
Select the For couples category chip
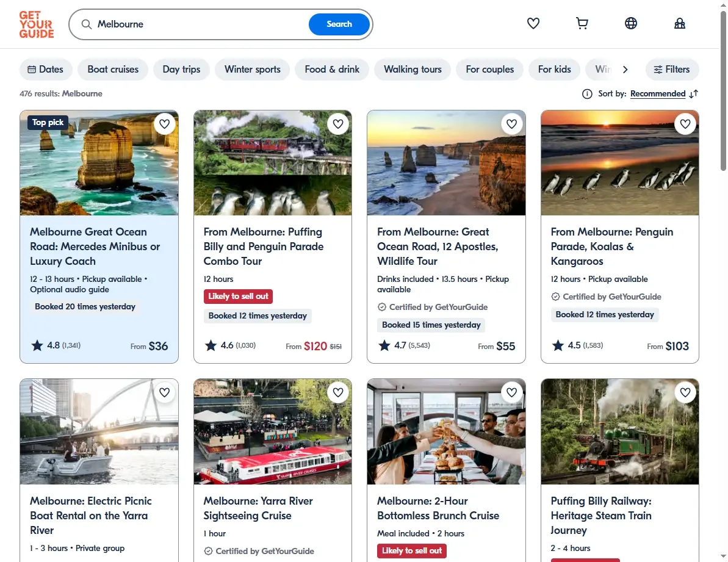tap(489, 69)
